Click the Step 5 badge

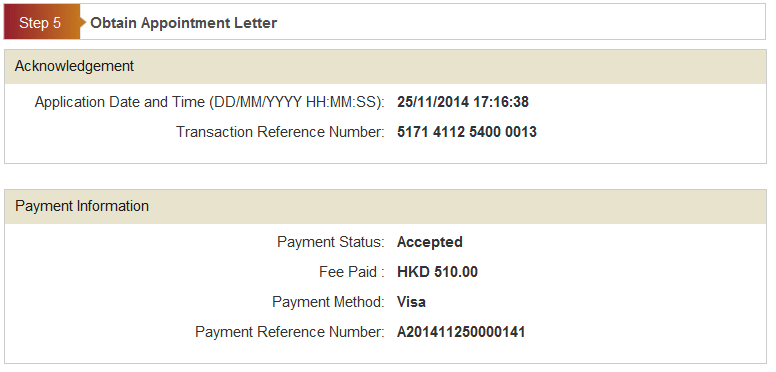click(42, 22)
